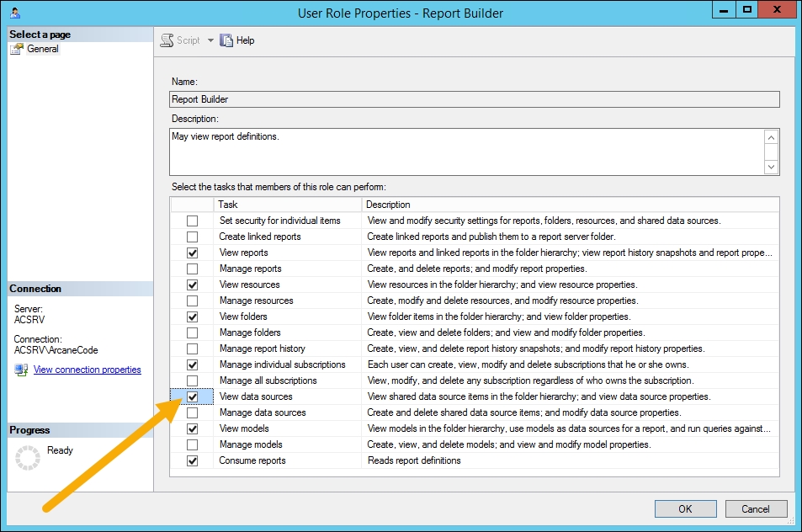Screen dimensions: 802x532
Task: Click the Task column header
Action: 288,205
